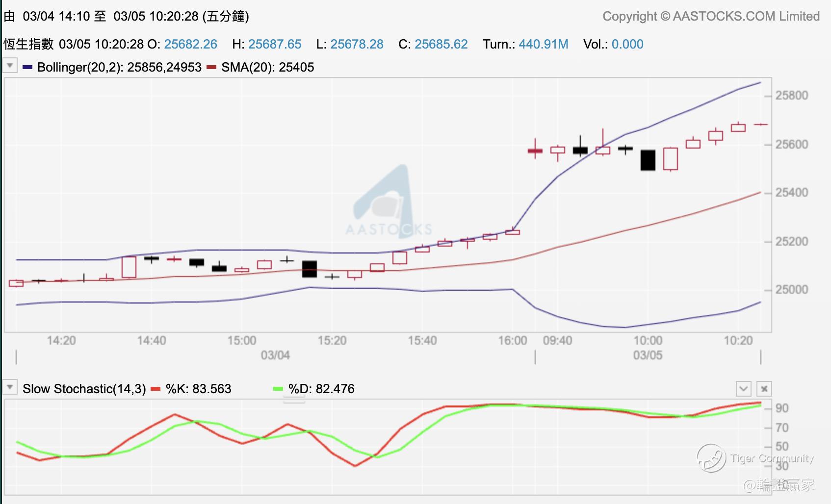This screenshot has width=831, height=504.
Task: Select the %K: 83.563 value
Action: click(x=199, y=389)
